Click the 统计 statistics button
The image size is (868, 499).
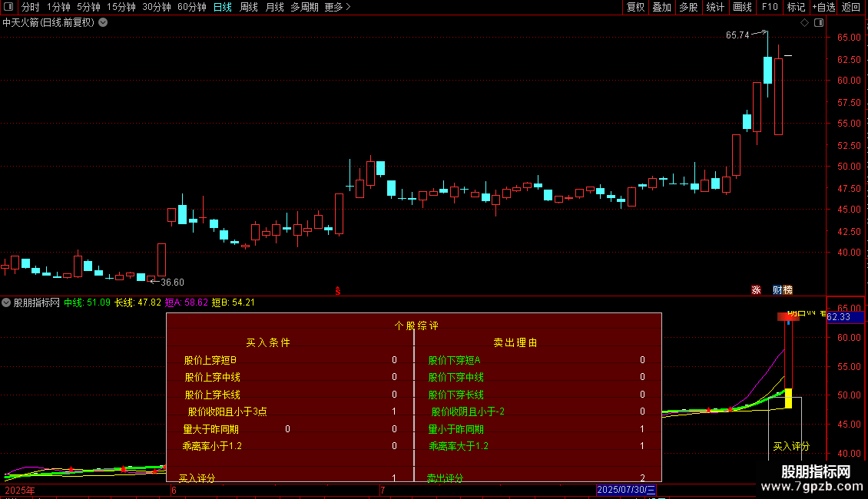pos(715,7)
